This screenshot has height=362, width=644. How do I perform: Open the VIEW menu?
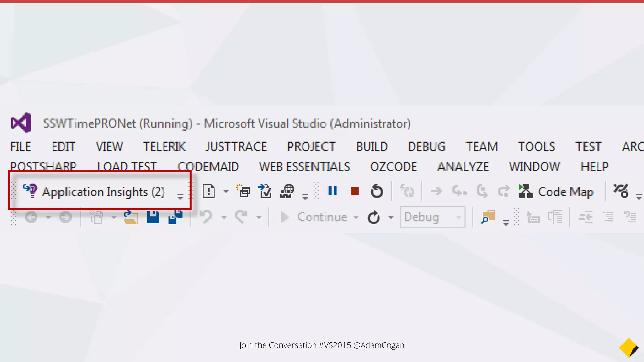pyautogui.click(x=109, y=146)
